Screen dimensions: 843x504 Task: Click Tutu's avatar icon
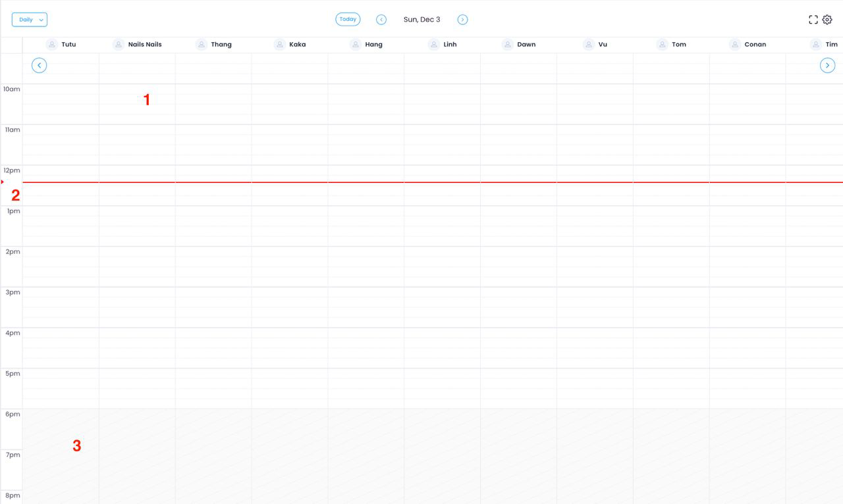pyautogui.click(x=52, y=45)
